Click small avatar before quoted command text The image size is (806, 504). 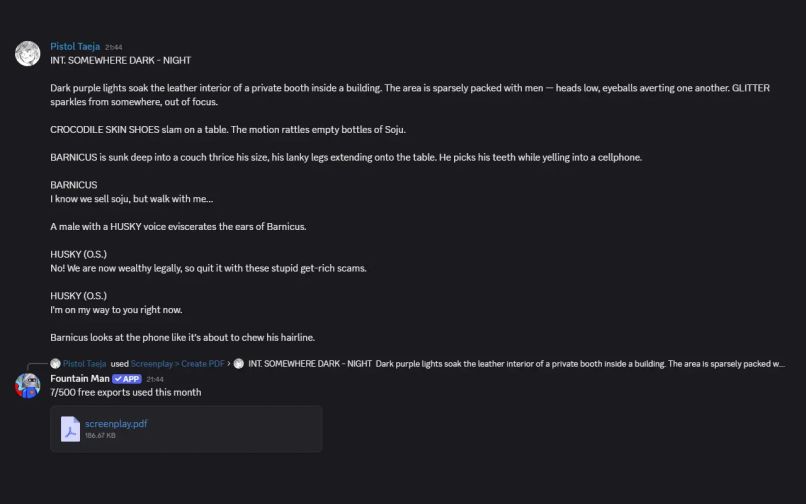pyautogui.click(x=239, y=364)
